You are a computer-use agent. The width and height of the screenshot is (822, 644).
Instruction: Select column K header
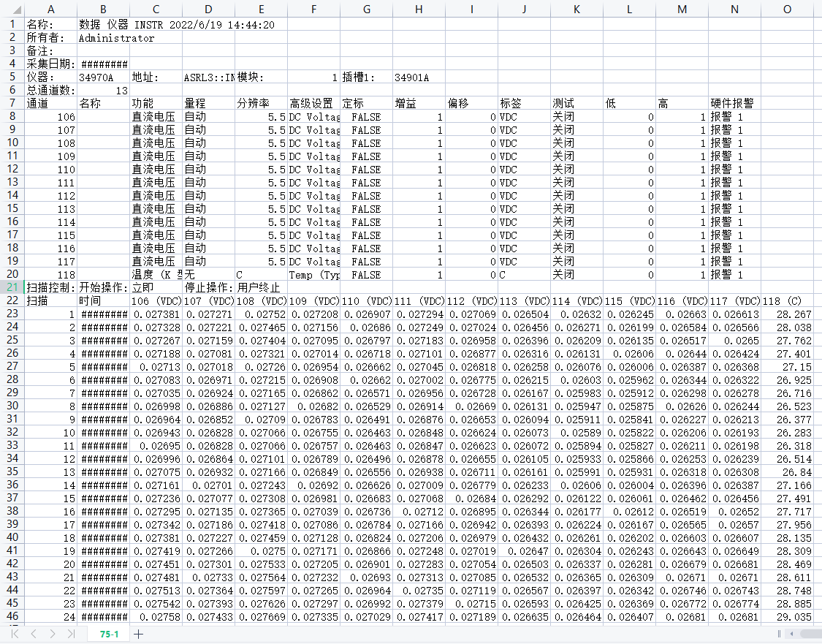pos(576,9)
